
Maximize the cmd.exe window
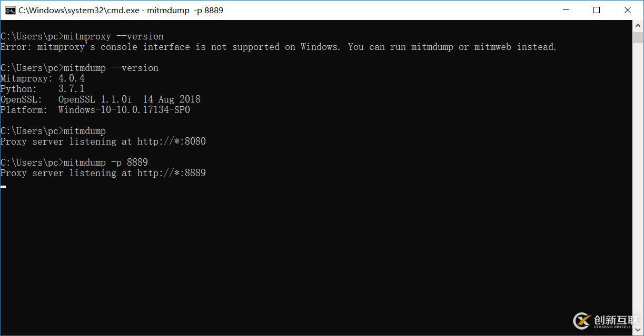tap(597, 10)
